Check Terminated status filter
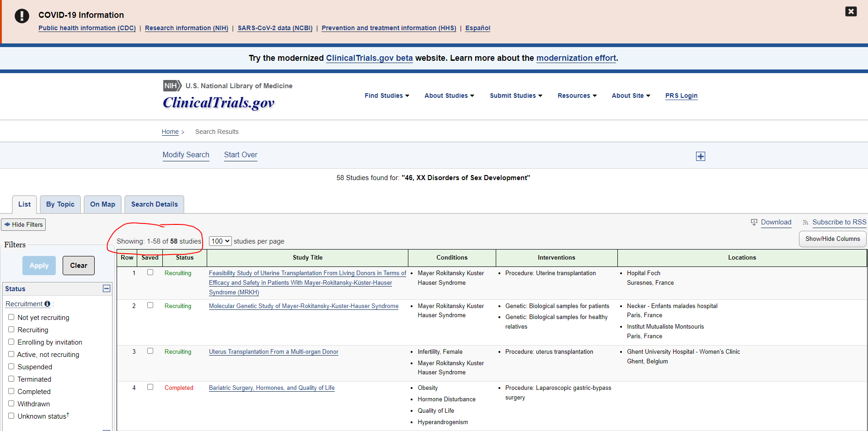 point(11,378)
